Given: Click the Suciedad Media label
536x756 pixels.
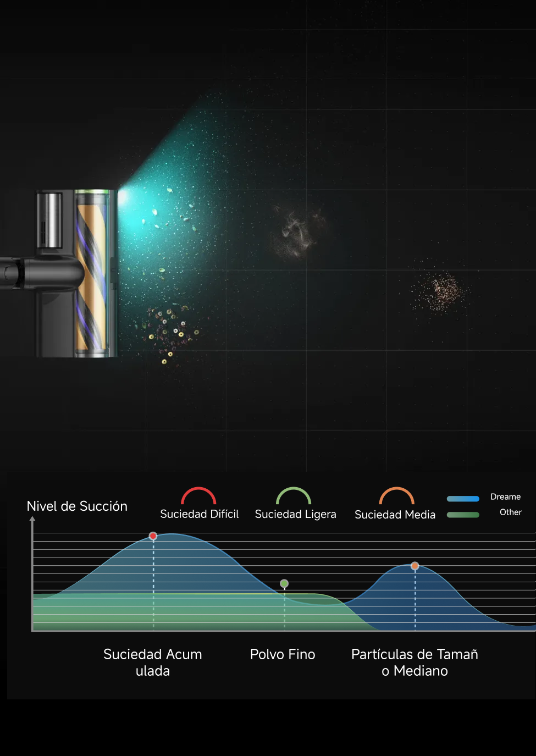Looking at the screenshot, I should tap(395, 515).
